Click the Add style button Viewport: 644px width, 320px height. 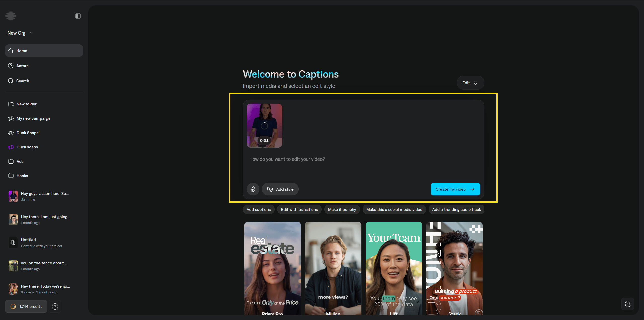(x=280, y=189)
